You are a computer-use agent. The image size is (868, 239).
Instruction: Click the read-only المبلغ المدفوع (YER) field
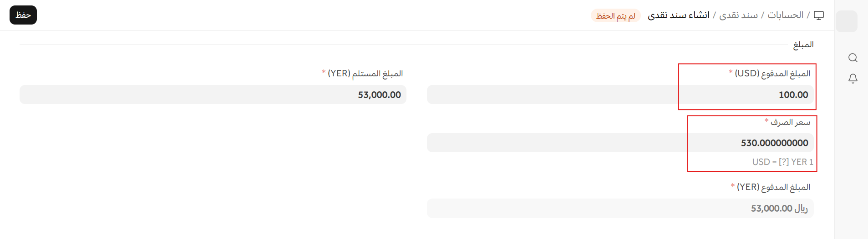tap(620, 208)
